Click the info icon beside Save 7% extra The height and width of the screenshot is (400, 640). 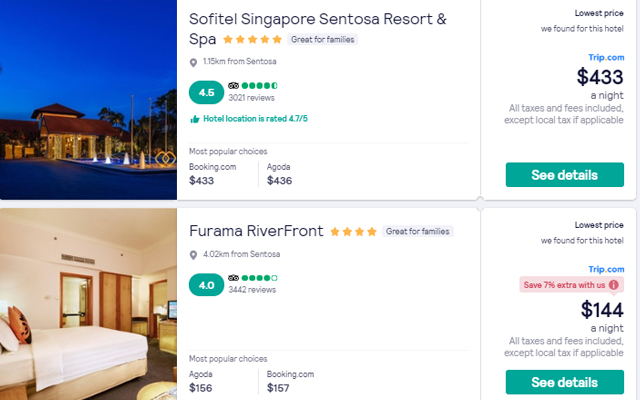pos(627,285)
